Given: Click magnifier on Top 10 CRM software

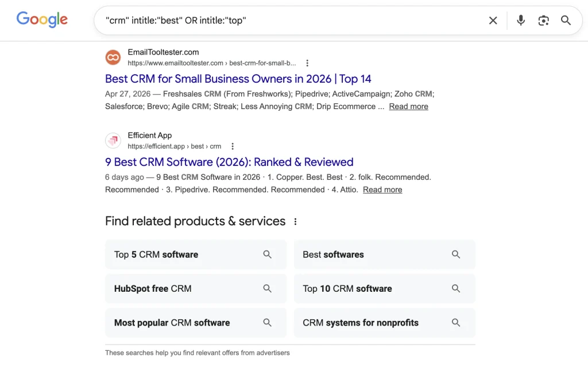Looking at the screenshot, I should click(x=456, y=288).
